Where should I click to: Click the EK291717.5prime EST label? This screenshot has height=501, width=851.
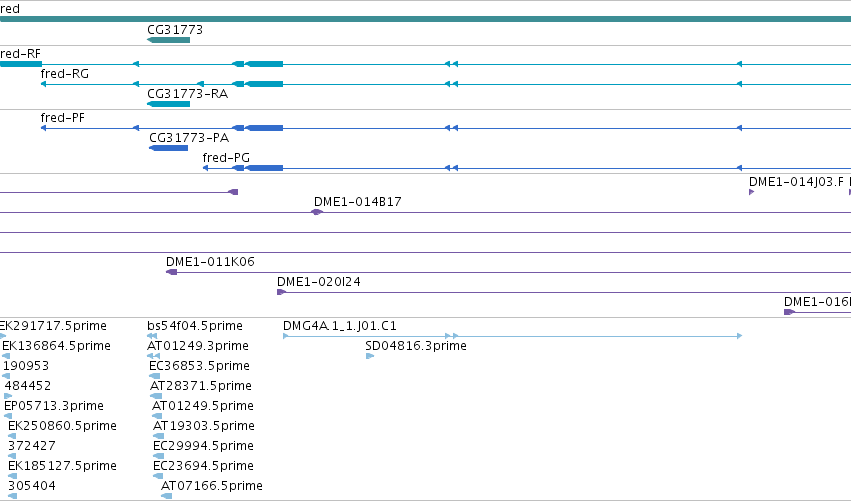click(x=53, y=326)
